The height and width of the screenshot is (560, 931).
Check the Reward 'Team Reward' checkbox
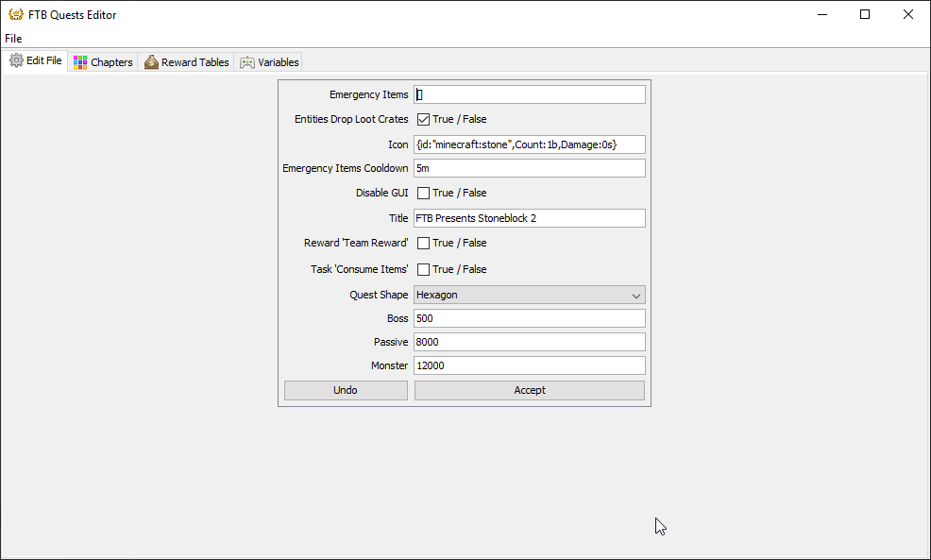coord(423,244)
